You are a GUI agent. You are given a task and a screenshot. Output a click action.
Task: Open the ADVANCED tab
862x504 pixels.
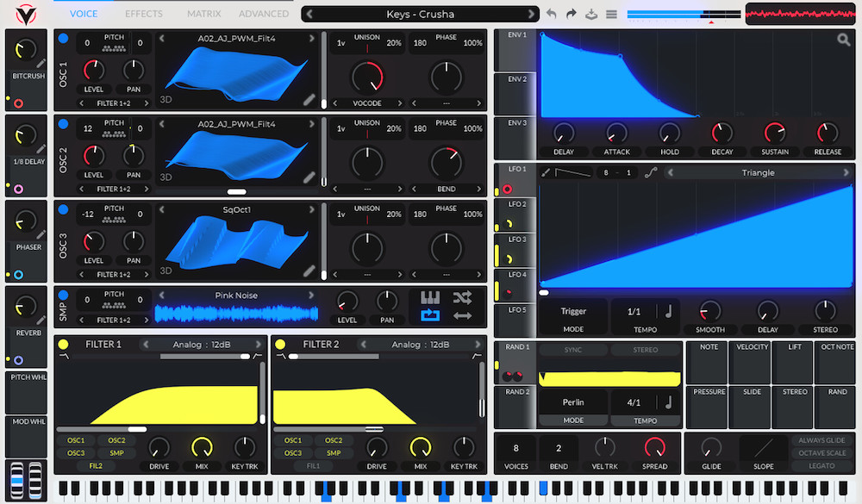coord(264,14)
